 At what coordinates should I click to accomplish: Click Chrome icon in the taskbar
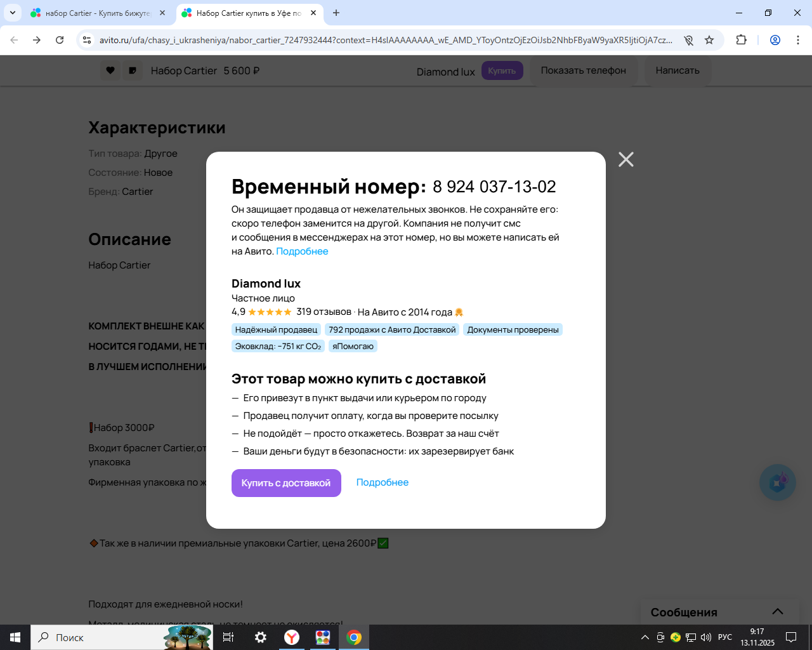pos(354,637)
